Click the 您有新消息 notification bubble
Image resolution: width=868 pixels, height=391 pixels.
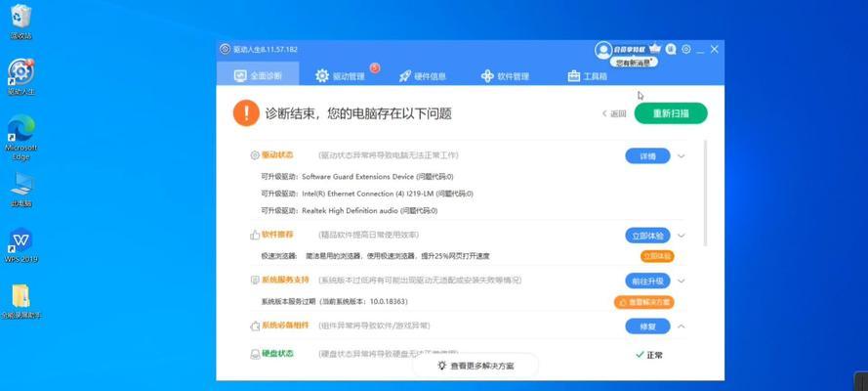634,63
